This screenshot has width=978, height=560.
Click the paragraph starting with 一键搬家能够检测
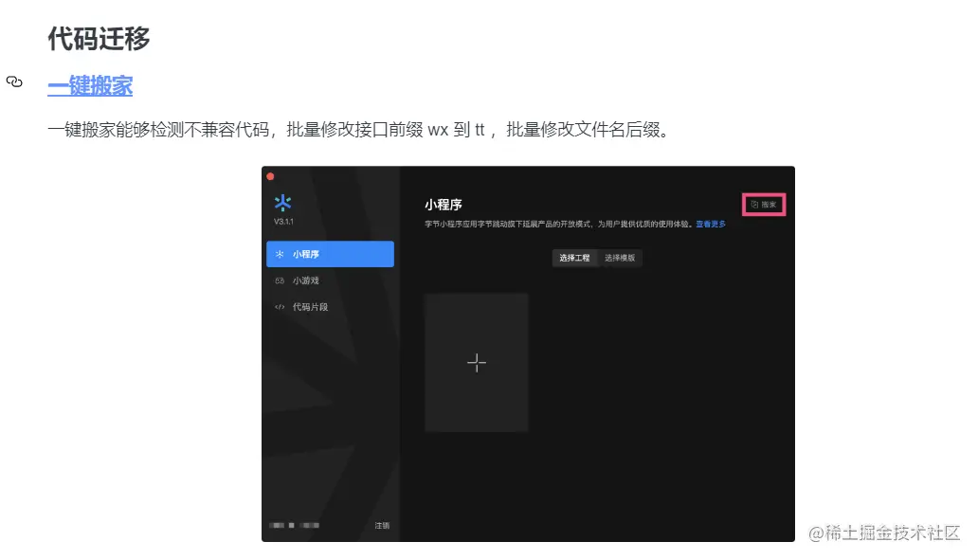pos(358,130)
